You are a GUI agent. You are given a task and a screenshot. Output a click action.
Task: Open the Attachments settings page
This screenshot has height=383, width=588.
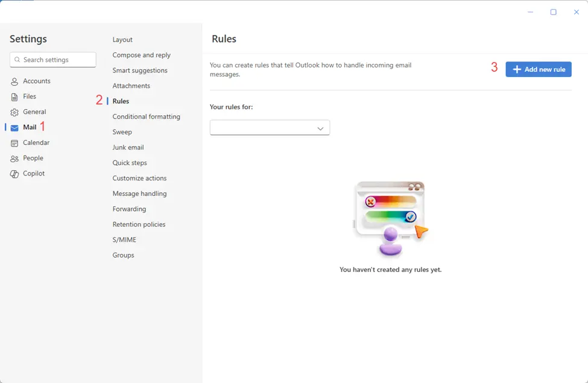pos(130,86)
